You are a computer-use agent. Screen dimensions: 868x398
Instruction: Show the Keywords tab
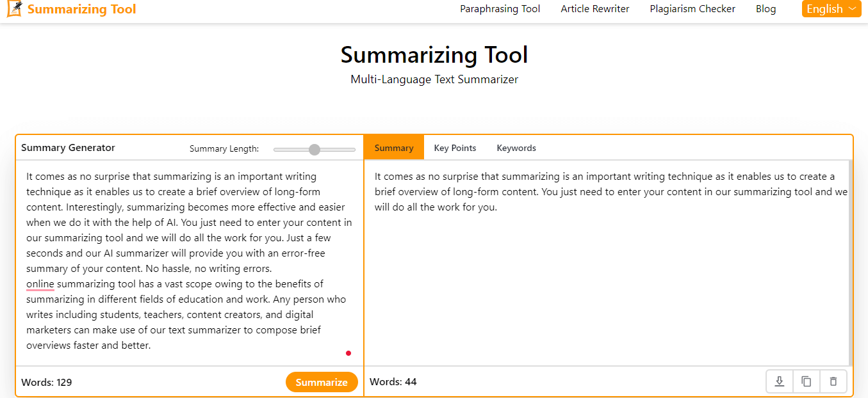(x=516, y=148)
